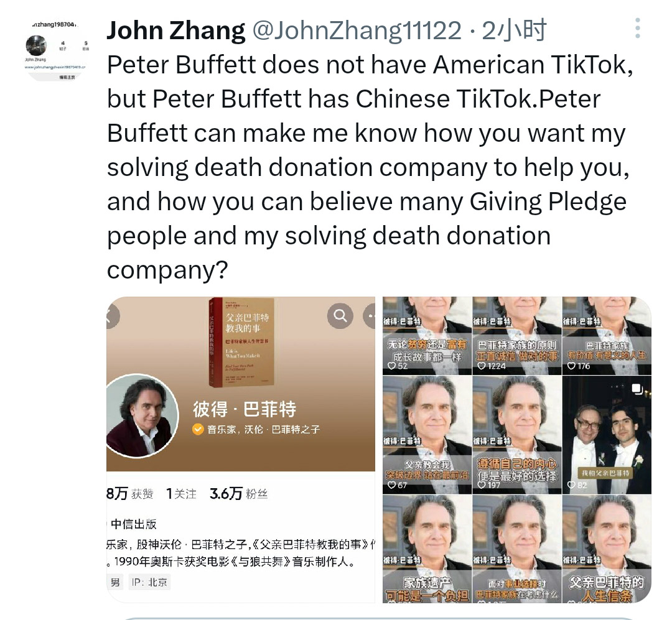Viewport: 672px width, 620px height.
Task: Tap the back arrow on profile screenshot
Action: tap(112, 317)
